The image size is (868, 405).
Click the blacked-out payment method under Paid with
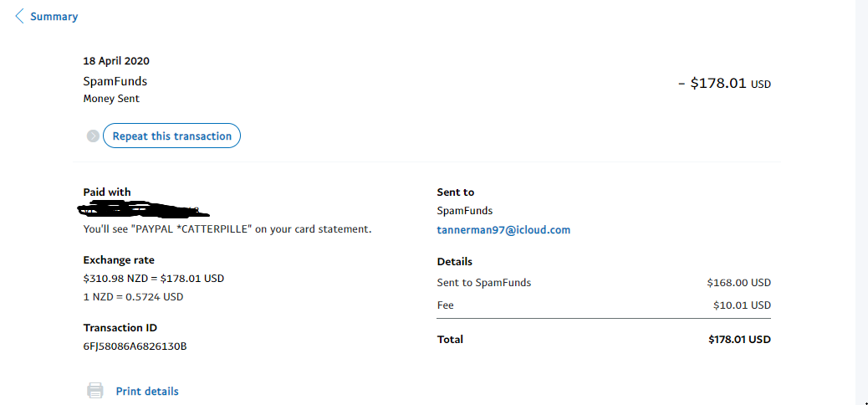pyautogui.click(x=144, y=207)
